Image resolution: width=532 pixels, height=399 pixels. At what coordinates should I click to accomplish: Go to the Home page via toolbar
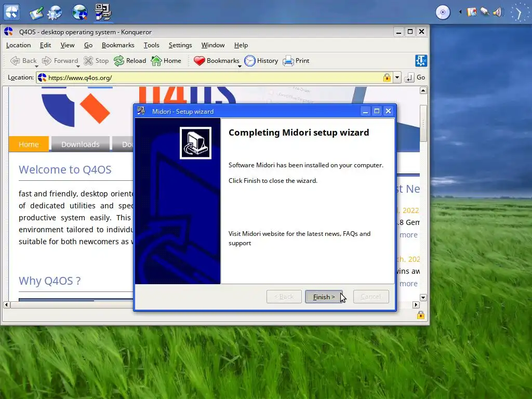166,61
